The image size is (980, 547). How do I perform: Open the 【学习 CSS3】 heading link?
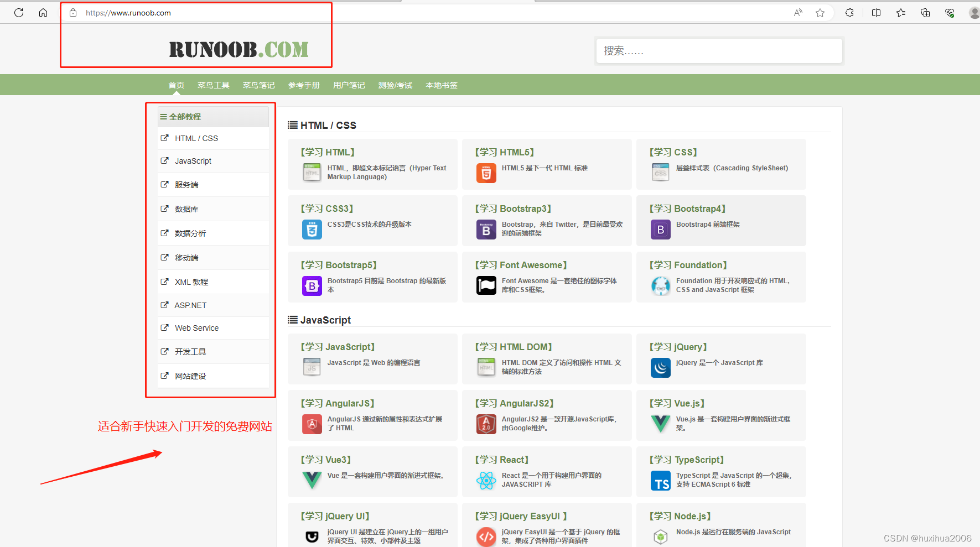click(327, 209)
